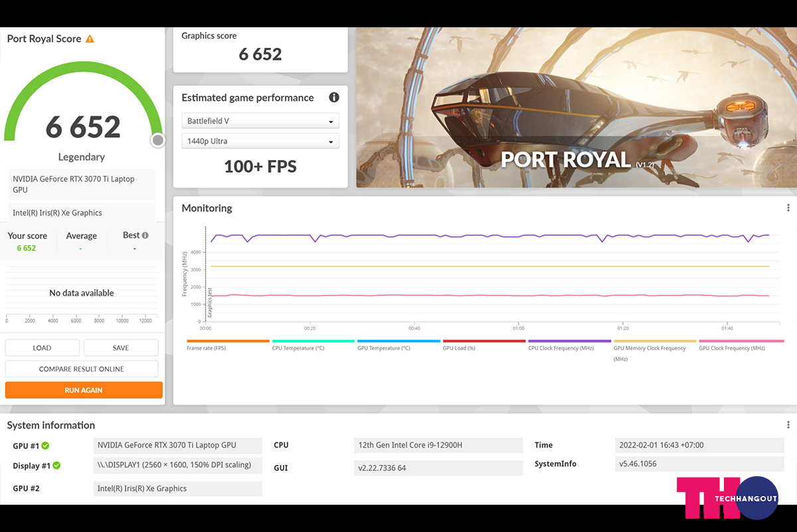The height and width of the screenshot is (532, 797).
Task: Click the grey knob on the score gauge
Action: 157,140
